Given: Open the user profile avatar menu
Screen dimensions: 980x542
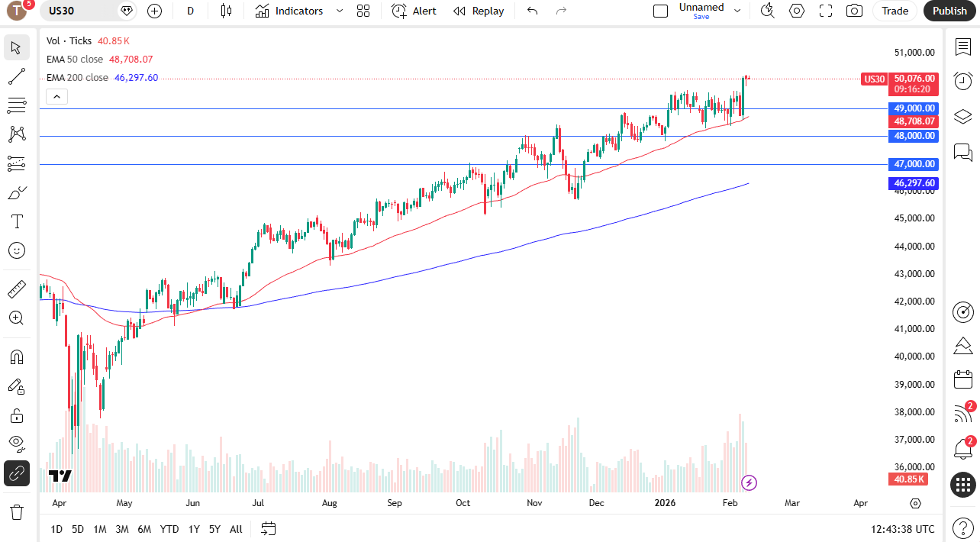Looking at the screenshot, I should pyautogui.click(x=17, y=11).
